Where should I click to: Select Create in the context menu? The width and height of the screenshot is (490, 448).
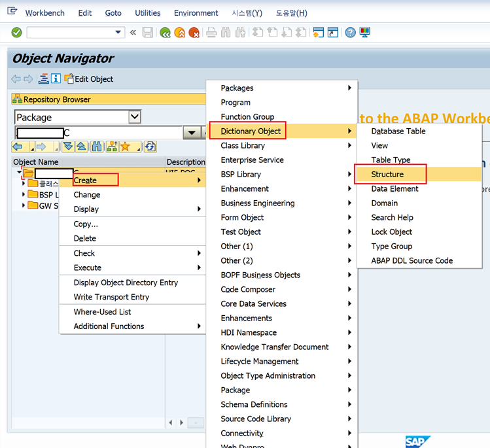coord(132,181)
